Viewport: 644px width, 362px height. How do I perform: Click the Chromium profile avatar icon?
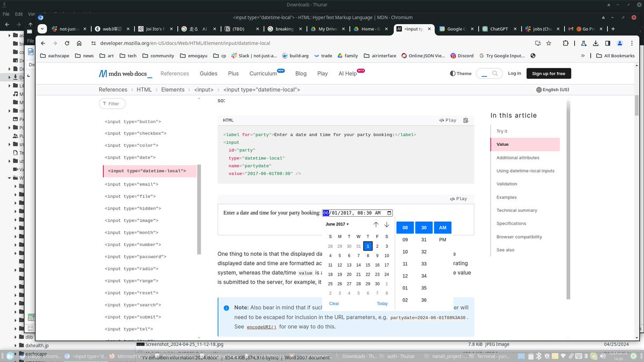pos(620,43)
